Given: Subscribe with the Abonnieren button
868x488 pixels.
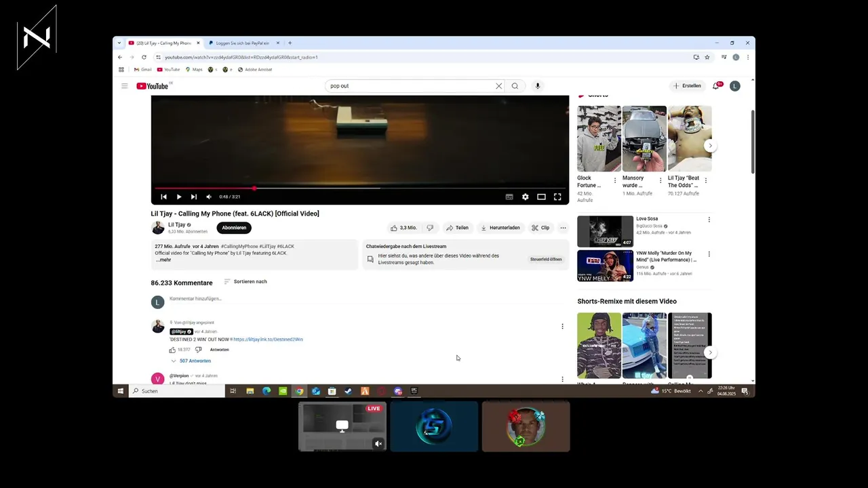Looking at the screenshot, I should click(234, 228).
